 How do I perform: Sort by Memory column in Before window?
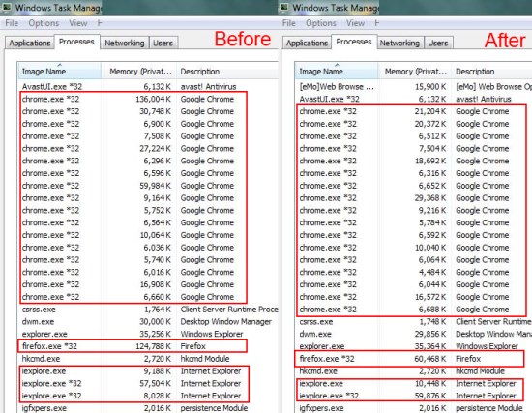pyautogui.click(x=139, y=71)
